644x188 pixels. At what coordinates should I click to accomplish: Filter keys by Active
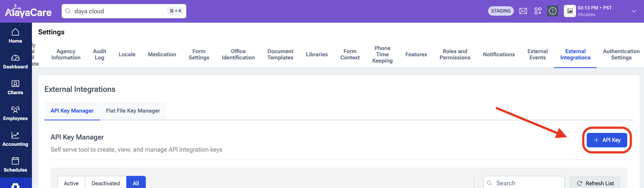(71, 183)
